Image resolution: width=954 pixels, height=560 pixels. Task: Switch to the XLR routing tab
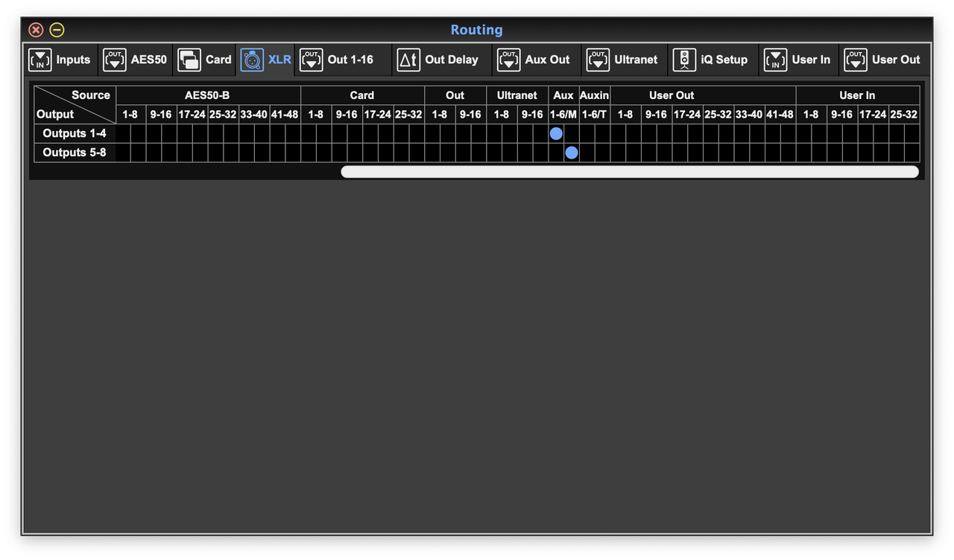click(x=266, y=60)
